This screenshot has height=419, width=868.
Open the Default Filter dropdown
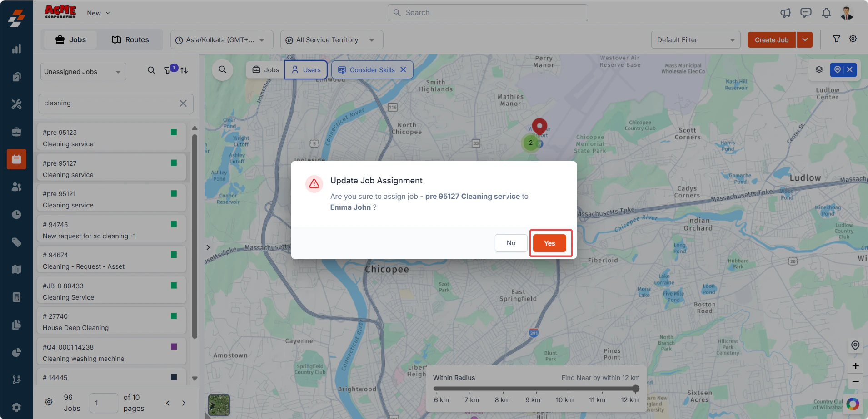[695, 40]
